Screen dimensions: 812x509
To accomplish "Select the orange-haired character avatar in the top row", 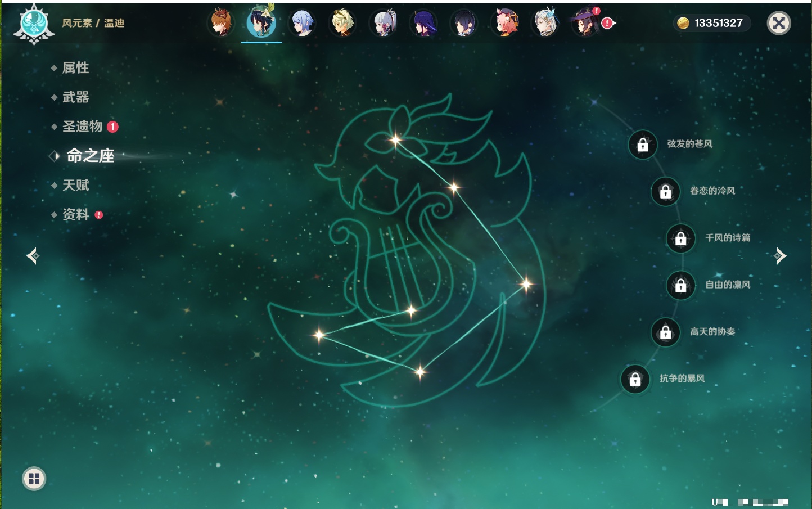I will [x=221, y=23].
